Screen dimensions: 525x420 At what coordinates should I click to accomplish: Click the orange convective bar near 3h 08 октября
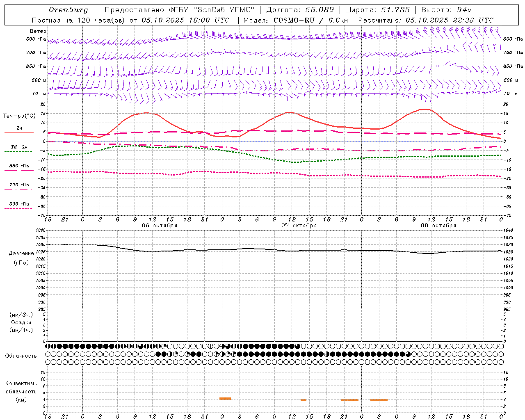click(379, 400)
